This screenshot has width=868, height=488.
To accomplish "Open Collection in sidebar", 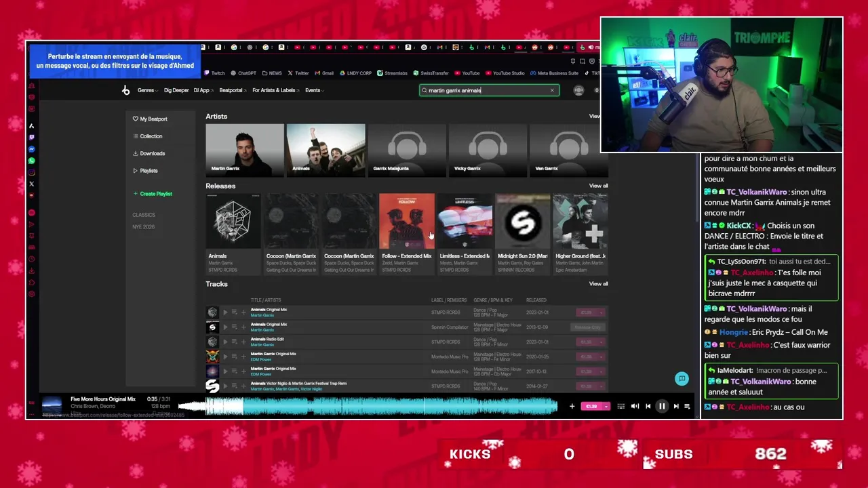I will click(x=148, y=136).
